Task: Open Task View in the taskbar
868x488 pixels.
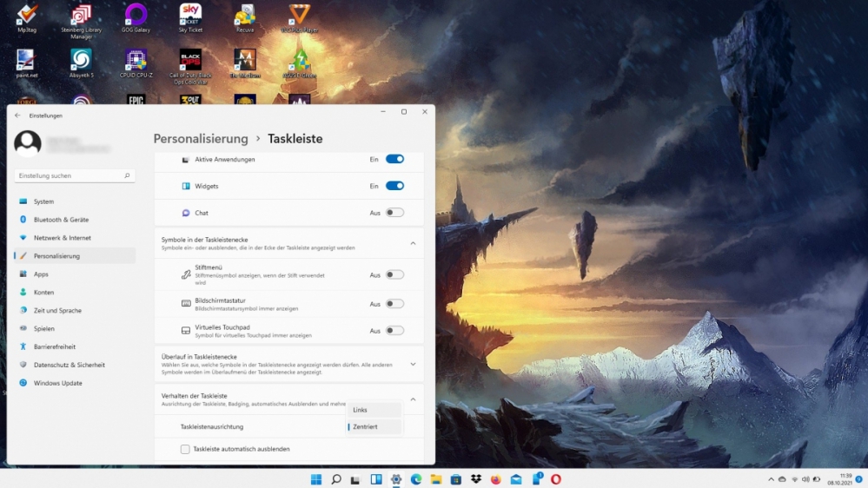Action: click(x=355, y=479)
